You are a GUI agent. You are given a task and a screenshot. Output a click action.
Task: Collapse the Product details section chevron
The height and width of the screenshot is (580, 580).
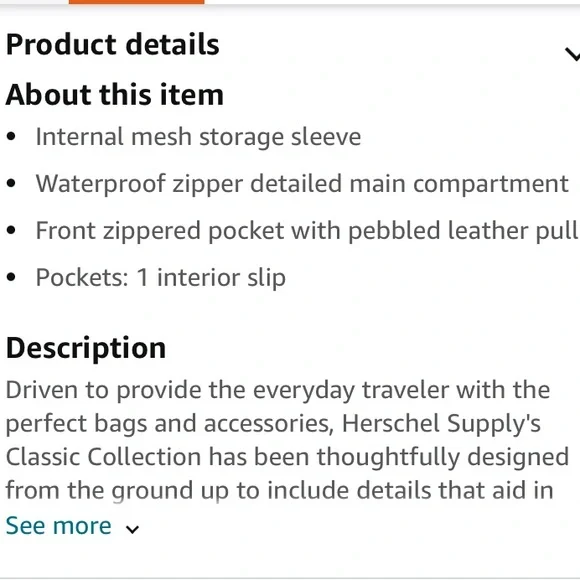coord(573,54)
